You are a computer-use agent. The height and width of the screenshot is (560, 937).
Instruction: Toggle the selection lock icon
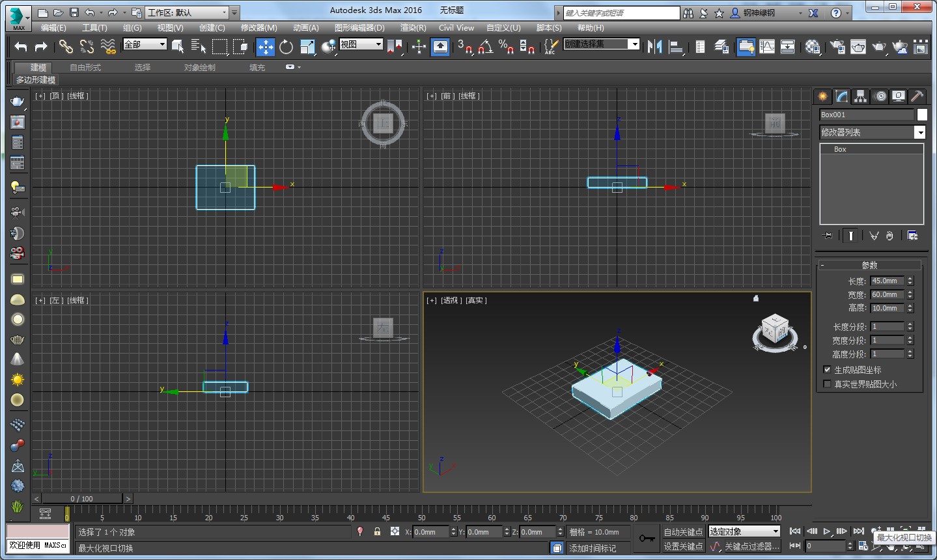[x=377, y=532]
